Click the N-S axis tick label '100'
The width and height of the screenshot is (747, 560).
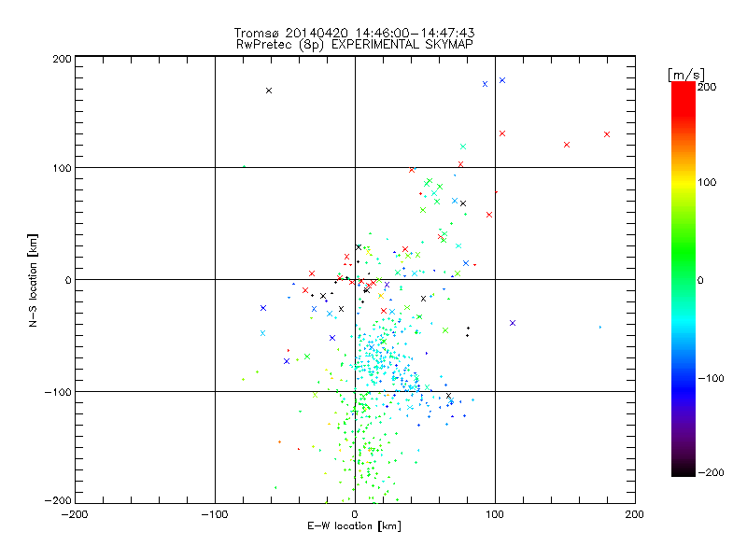click(x=62, y=168)
